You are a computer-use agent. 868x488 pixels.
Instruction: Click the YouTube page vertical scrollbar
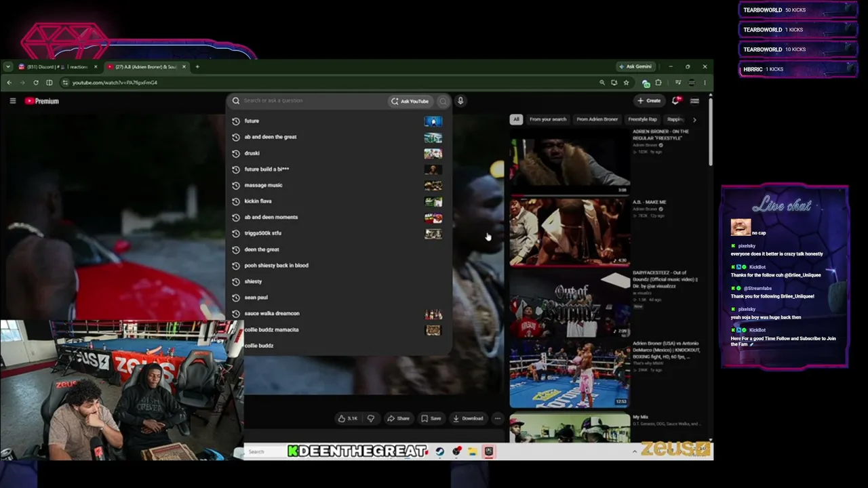tap(711, 132)
